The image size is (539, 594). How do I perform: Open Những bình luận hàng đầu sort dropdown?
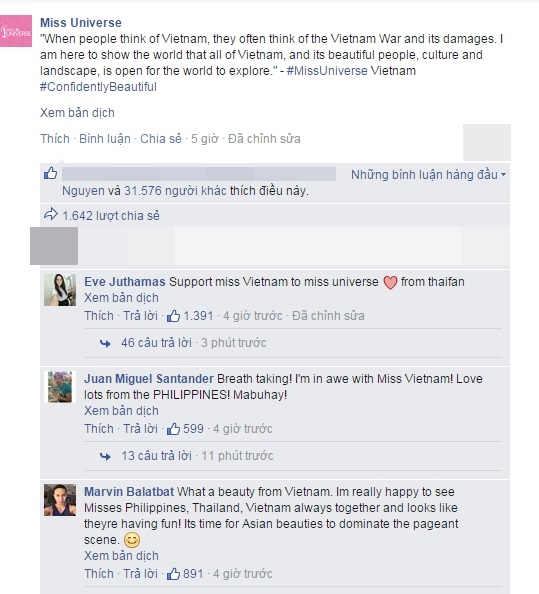(x=428, y=175)
